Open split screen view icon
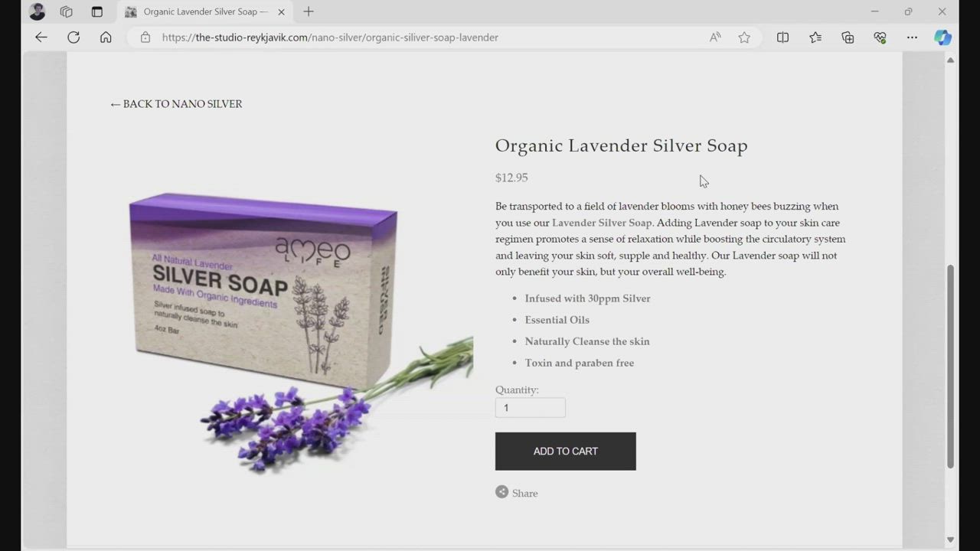This screenshot has height=551, width=980. [x=782, y=37]
